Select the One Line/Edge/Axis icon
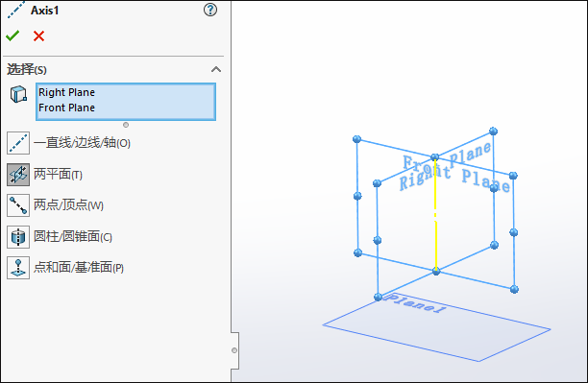The image size is (588, 383). click(18, 143)
